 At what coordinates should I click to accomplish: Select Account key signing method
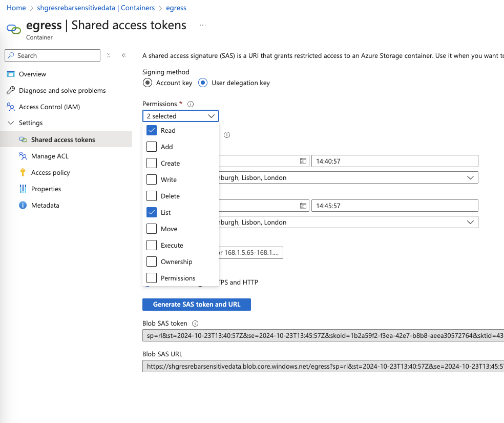148,83
